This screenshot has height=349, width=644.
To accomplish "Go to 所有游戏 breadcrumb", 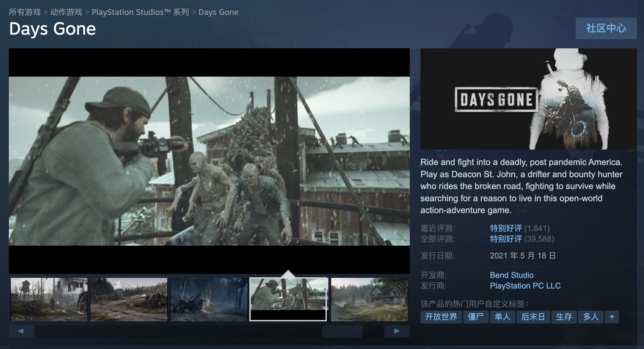I will pos(25,12).
